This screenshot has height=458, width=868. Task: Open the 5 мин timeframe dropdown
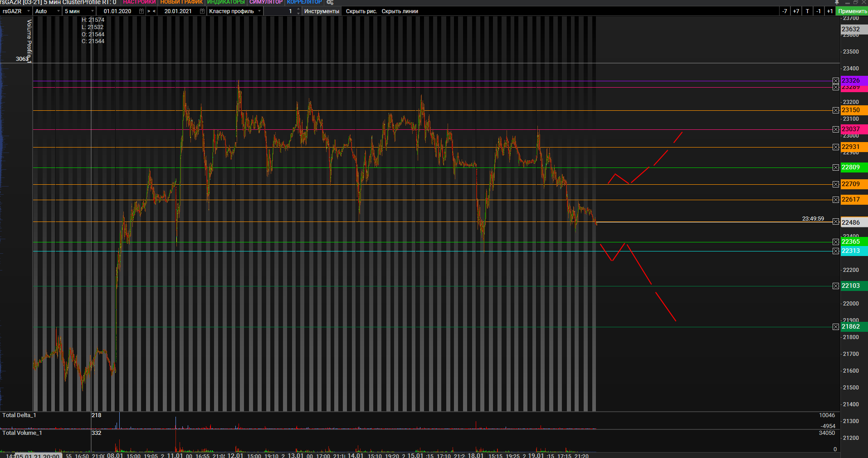click(93, 11)
